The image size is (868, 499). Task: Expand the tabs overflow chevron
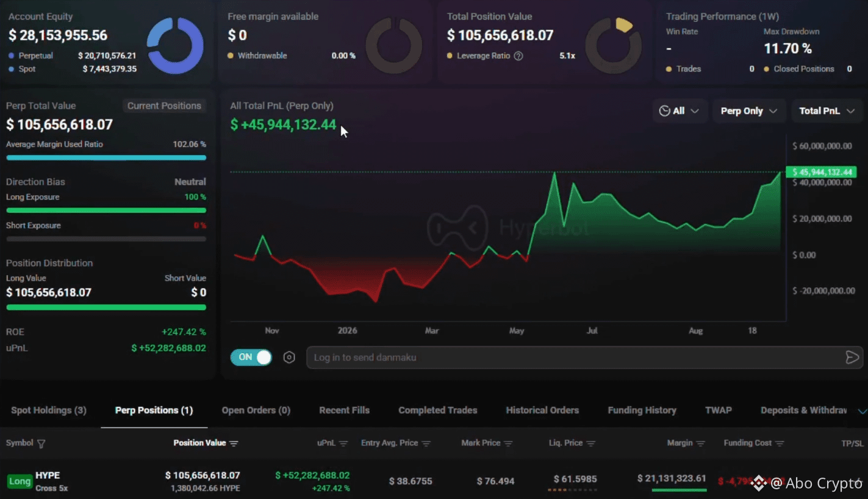click(x=862, y=411)
